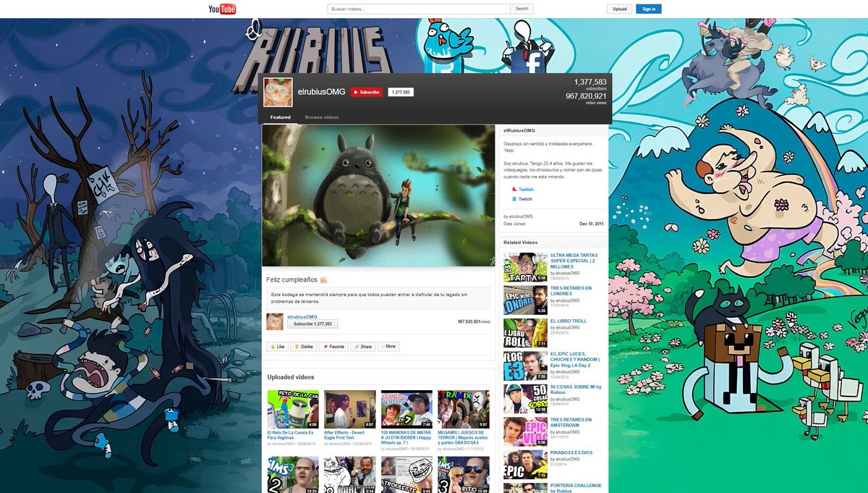Click the Dec 19, 2011 join date
This screenshot has width=868, height=493.
[x=591, y=224]
